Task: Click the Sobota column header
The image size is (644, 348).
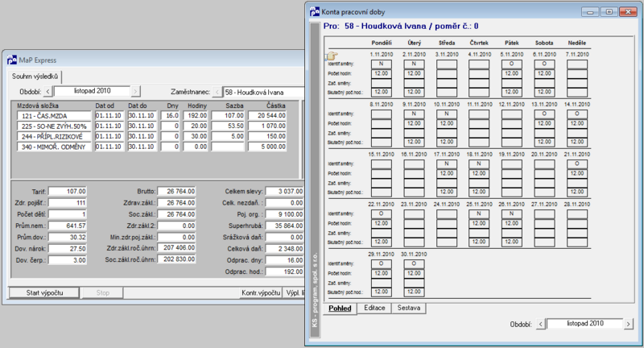Action: (x=544, y=43)
